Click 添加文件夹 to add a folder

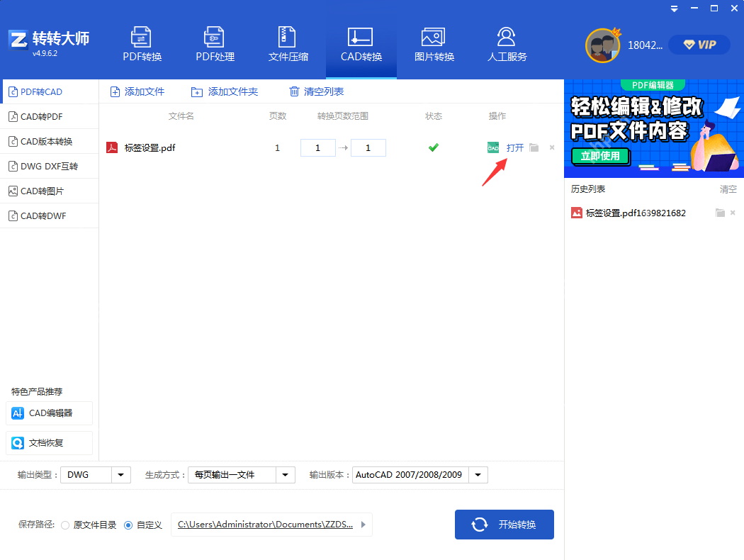click(225, 91)
